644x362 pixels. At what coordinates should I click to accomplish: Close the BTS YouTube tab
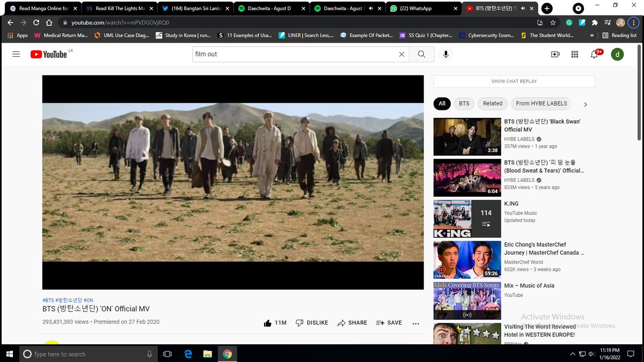(x=532, y=8)
